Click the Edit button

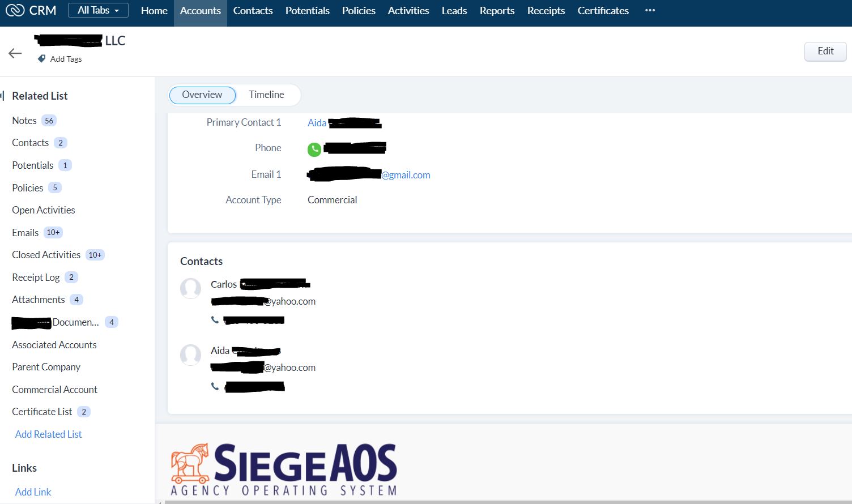coord(825,51)
